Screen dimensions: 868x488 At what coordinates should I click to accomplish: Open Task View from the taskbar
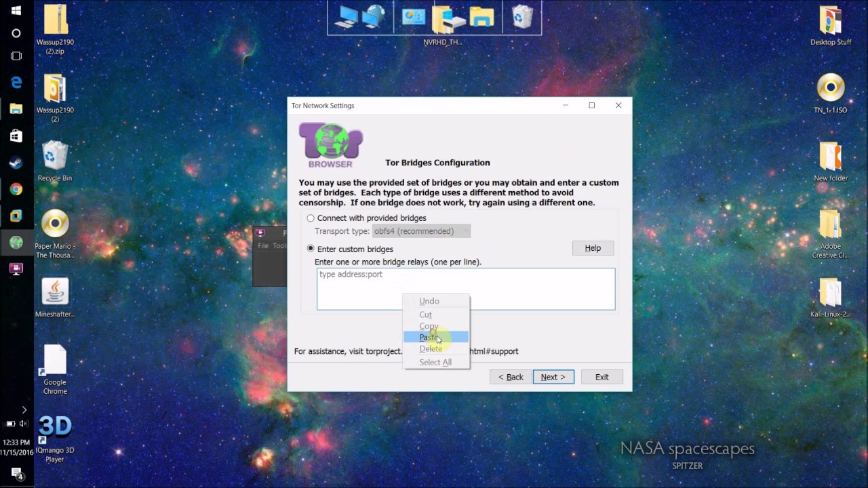16,56
